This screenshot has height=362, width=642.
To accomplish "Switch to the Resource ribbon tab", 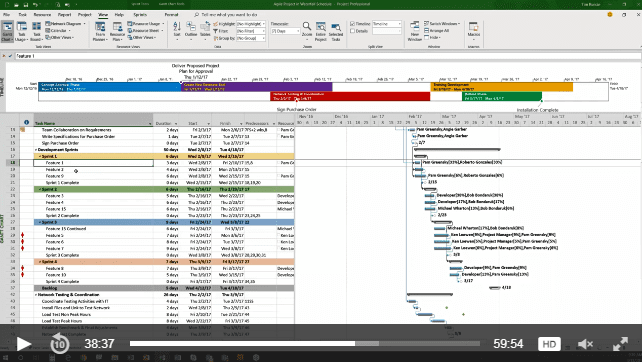I will coord(42,15).
